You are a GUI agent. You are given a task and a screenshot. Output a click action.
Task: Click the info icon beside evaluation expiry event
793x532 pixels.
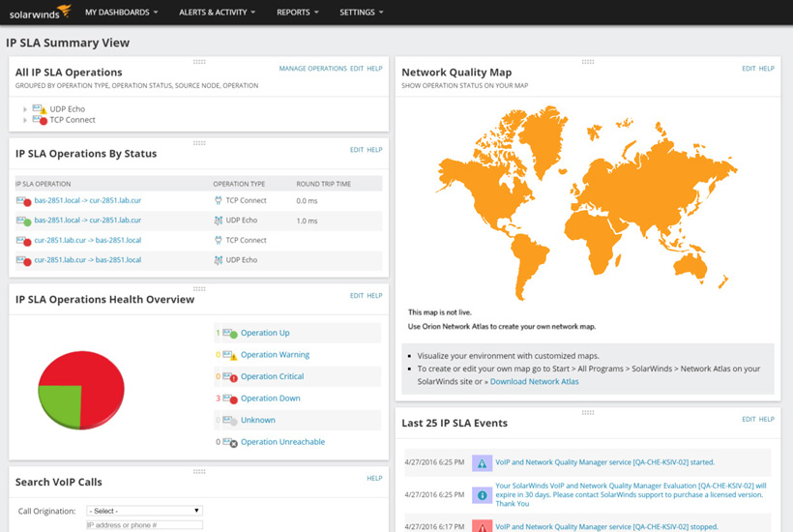point(482,495)
